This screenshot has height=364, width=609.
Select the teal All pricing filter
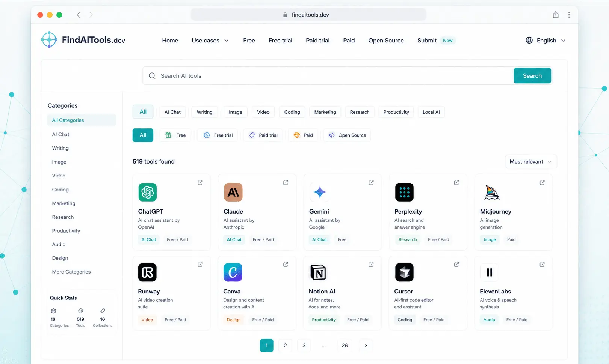coord(143,135)
